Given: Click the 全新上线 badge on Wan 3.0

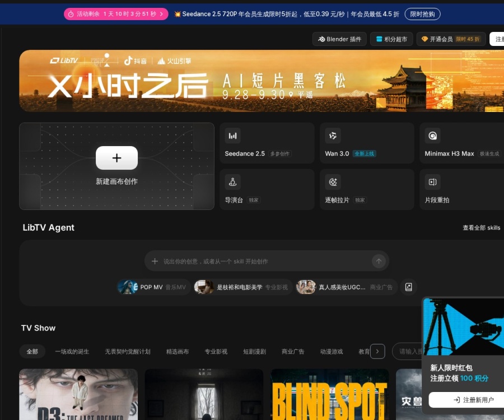Looking at the screenshot, I should coord(364,153).
